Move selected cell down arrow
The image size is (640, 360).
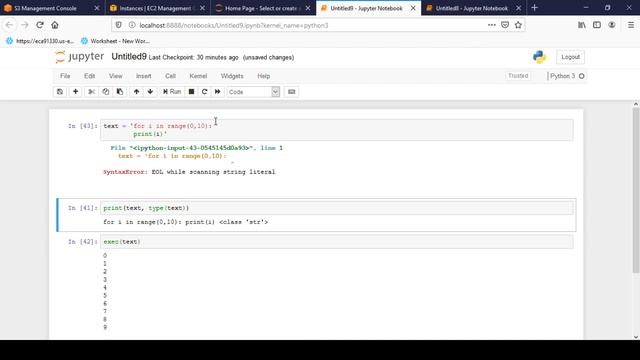pos(150,92)
